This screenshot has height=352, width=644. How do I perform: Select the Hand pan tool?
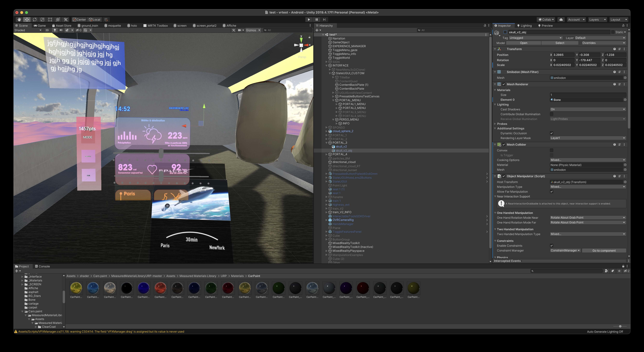[19, 19]
